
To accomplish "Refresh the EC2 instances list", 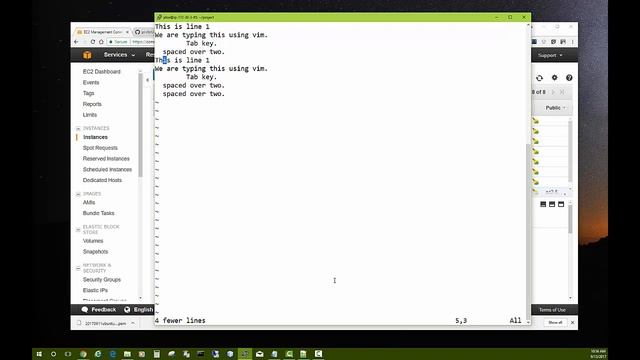I will click(539, 78).
